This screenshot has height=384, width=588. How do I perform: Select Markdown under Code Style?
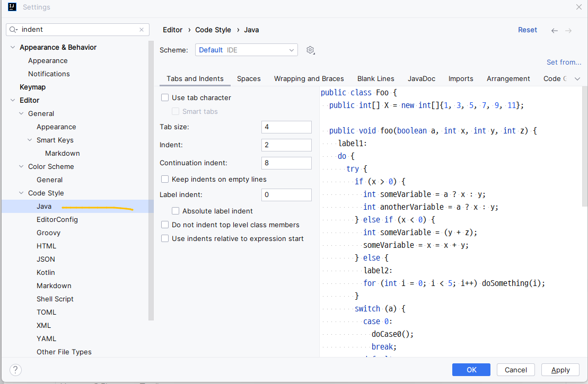pos(54,286)
